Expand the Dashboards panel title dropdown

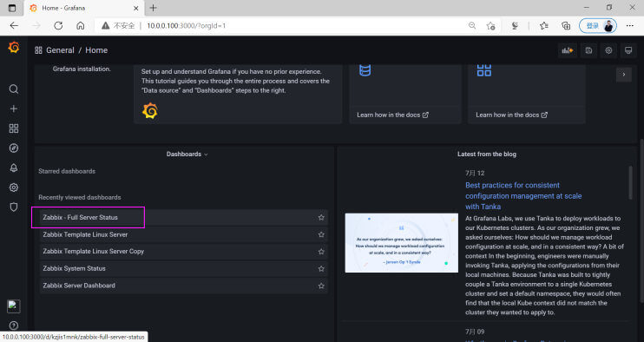187,154
